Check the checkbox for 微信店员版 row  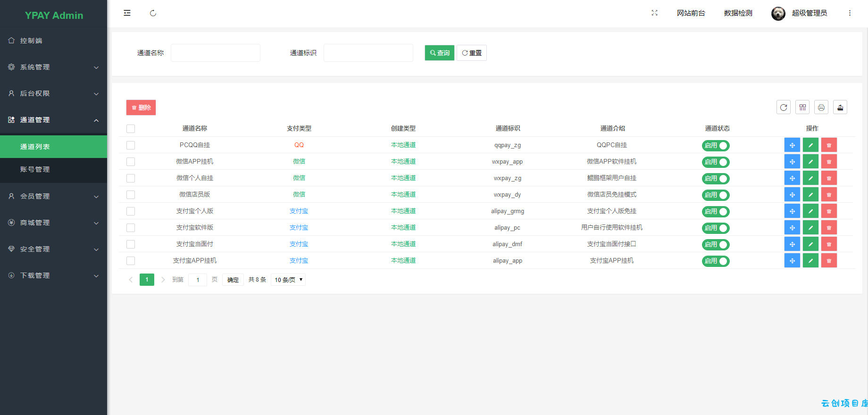pos(131,195)
